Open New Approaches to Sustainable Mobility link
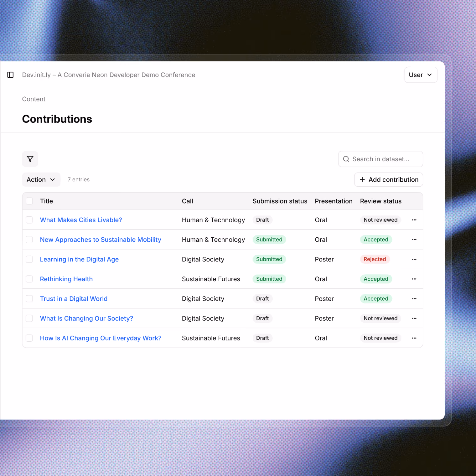The image size is (476, 476). tap(101, 240)
